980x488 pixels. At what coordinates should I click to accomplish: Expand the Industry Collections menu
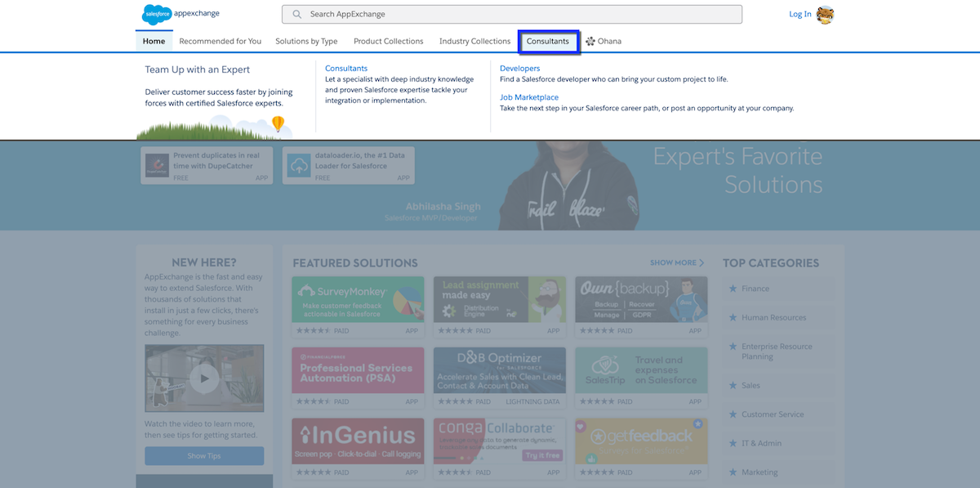coord(474,41)
